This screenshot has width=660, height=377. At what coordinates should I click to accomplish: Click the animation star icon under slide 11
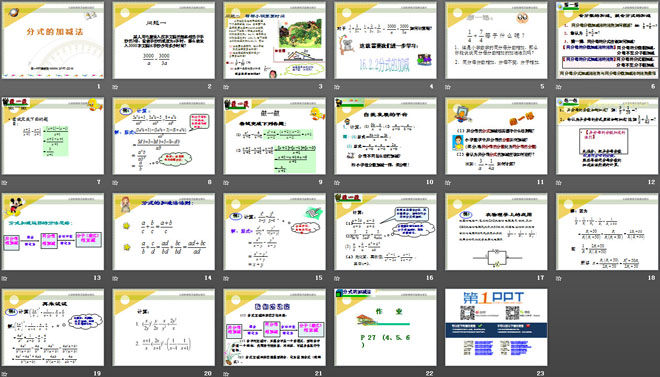point(448,183)
